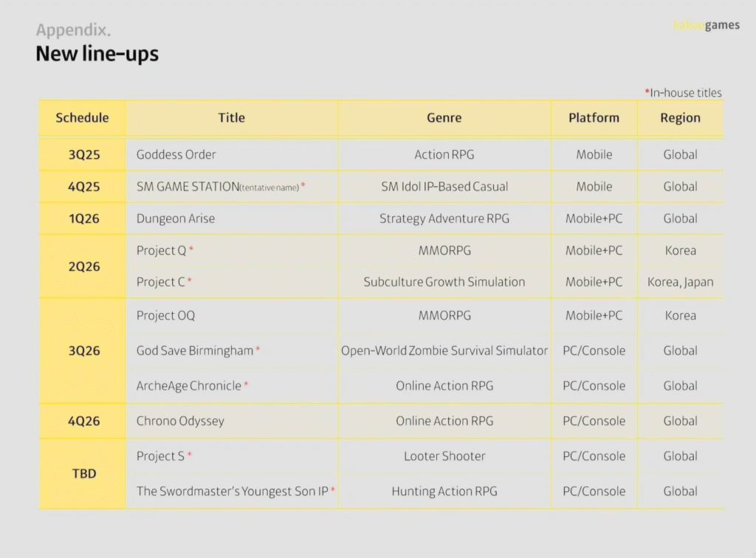Screen dimensions: 756x558
Task: Click the Mobile+PC platform for Dungeon Arise
Action: [594, 218]
